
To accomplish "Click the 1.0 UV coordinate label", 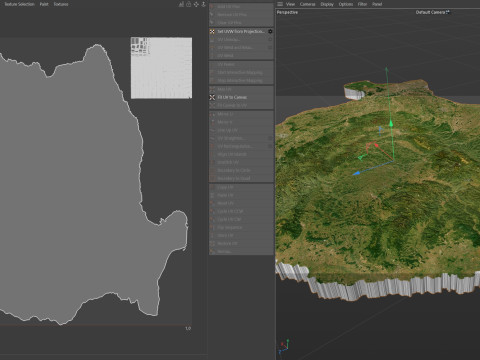I will click(x=188, y=328).
